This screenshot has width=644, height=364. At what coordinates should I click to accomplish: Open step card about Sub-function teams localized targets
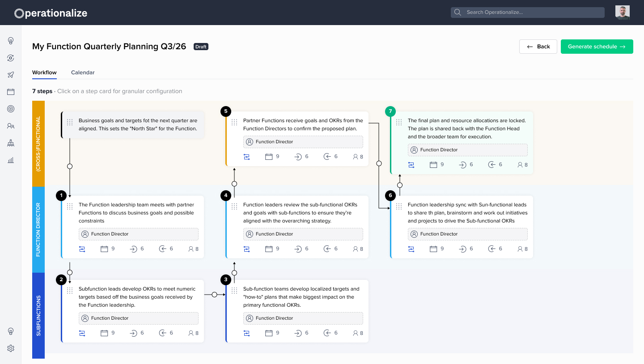click(x=297, y=311)
